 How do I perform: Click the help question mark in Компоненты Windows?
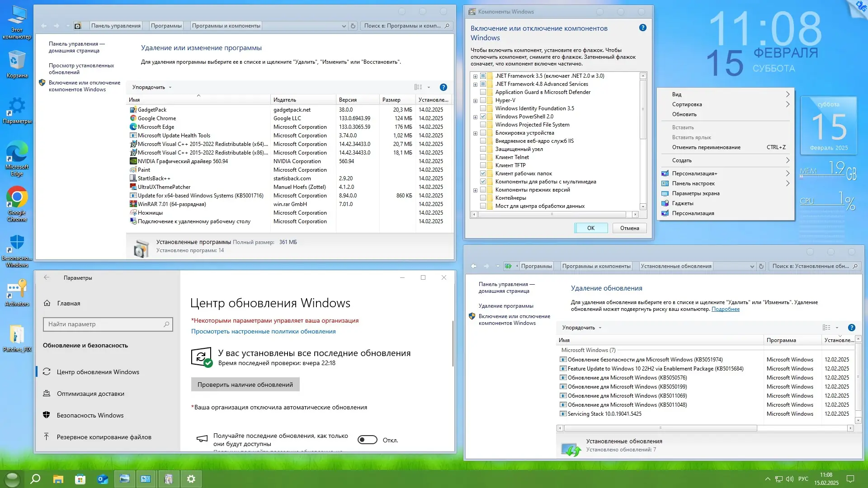[642, 28]
